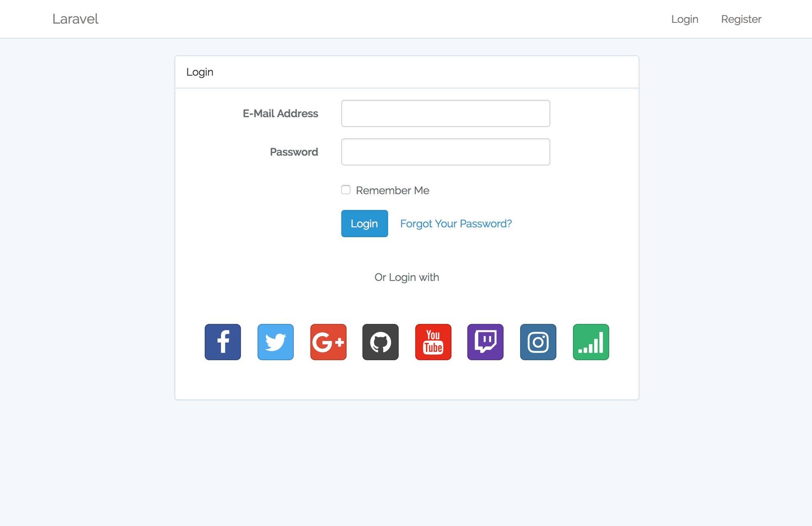Click the YouTube login icon
Image resolution: width=812 pixels, height=526 pixels.
coord(433,341)
